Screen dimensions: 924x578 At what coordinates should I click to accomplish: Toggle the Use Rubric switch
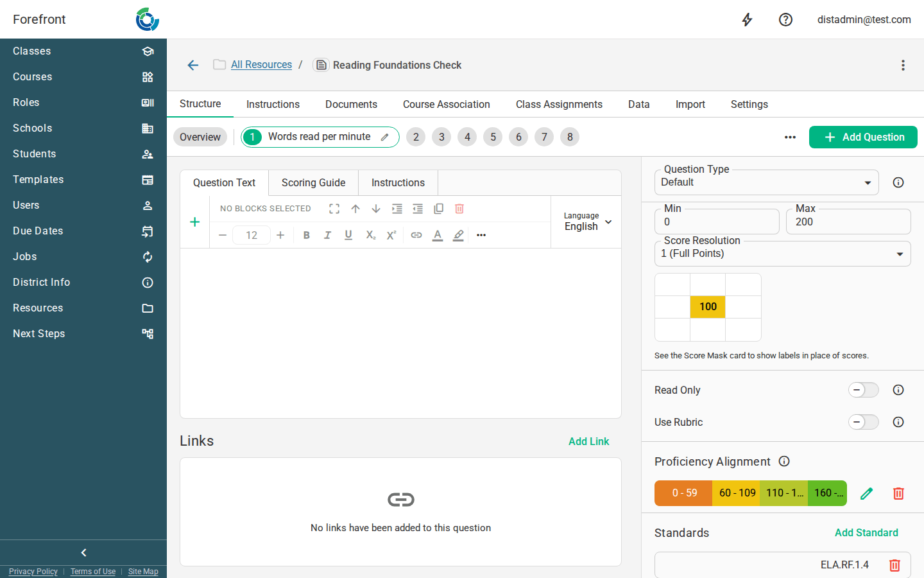863,422
